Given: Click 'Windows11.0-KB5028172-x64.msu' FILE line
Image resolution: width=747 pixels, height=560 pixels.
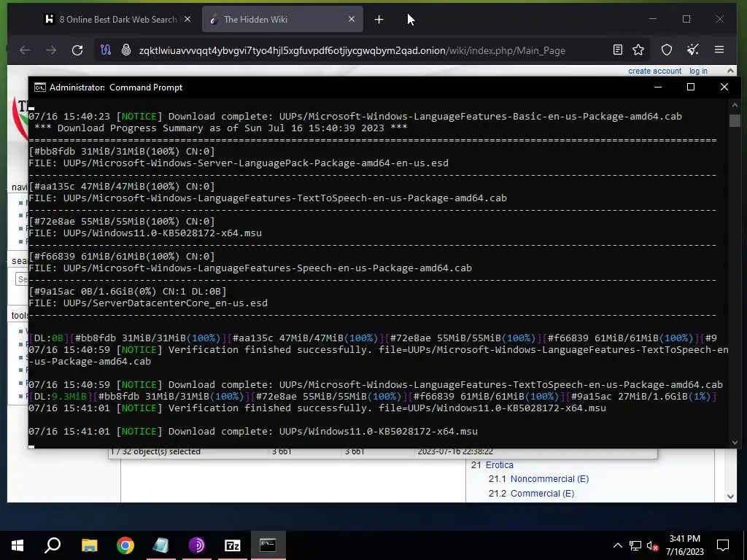Looking at the screenshot, I should pos(145,233).
